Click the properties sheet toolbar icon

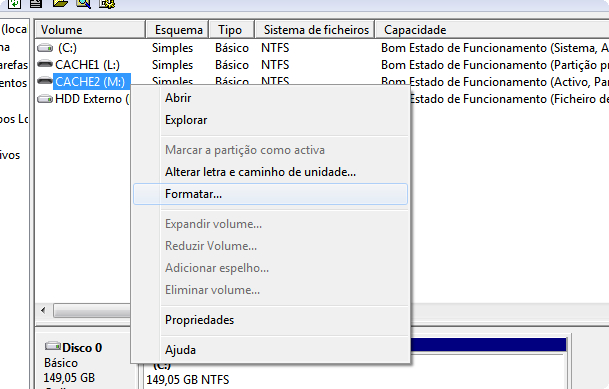click(36, 3)
